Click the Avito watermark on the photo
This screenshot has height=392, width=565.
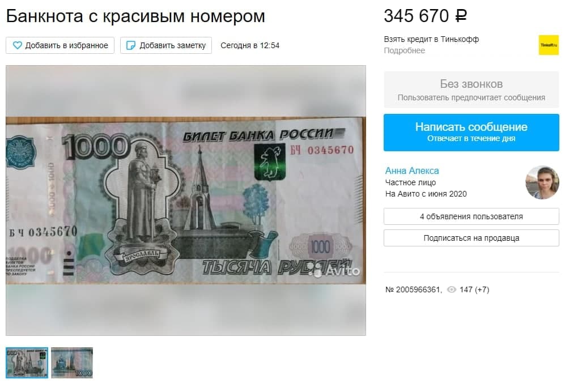pos(336,271)
